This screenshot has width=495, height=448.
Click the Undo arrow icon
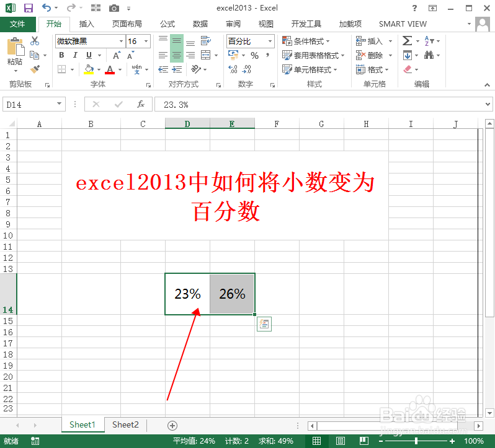47,7
